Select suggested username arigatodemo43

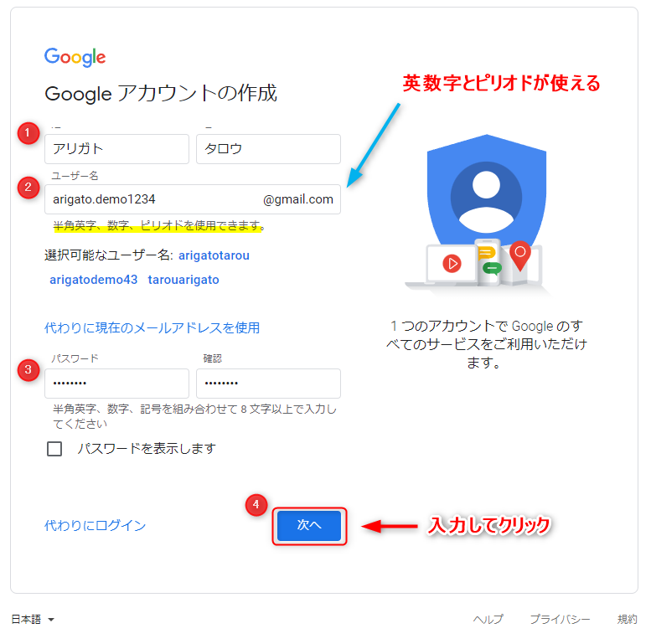point(93,280)
